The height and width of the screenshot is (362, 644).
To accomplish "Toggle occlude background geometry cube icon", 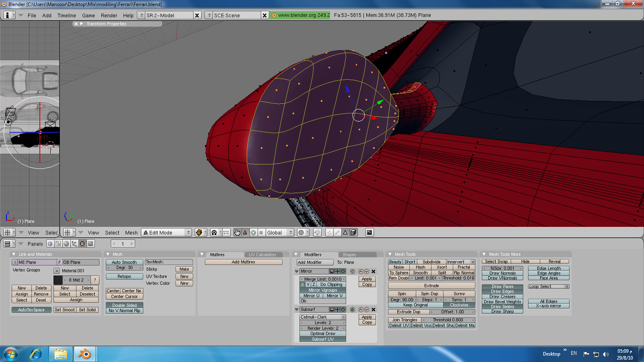I will click(353, 232).
